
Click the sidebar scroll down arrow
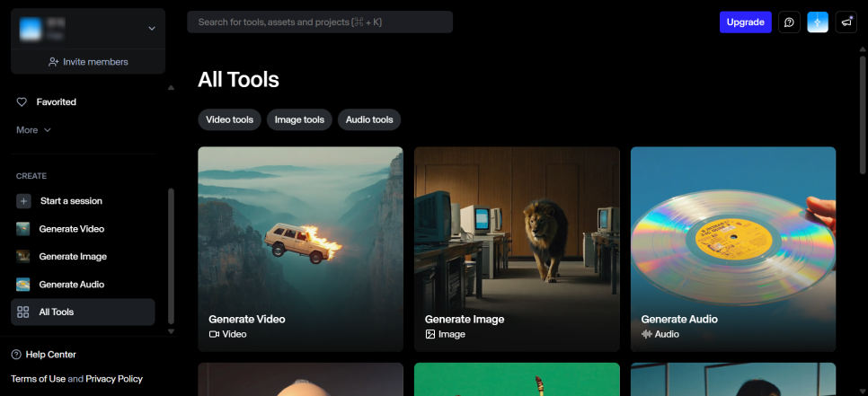click(x=171, y=331)
